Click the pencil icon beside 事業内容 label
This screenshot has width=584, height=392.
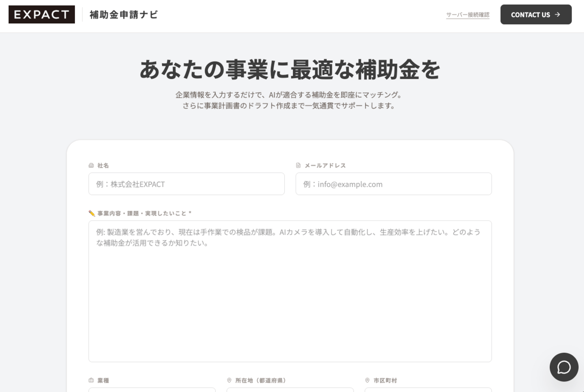pos(90,213)
